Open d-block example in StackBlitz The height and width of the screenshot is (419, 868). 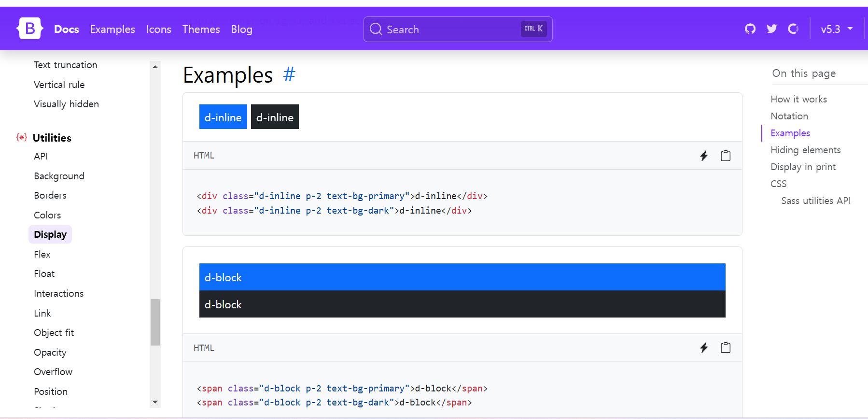tap(704, 348)
